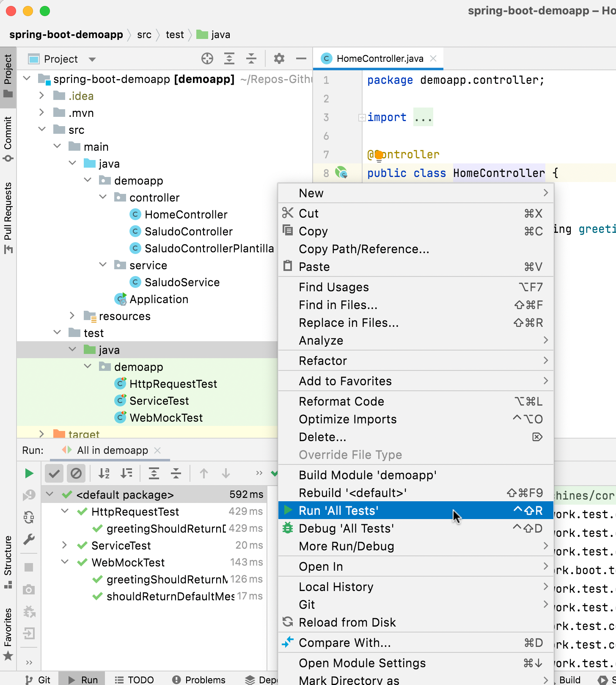Screen dimensions: 616x685
Task: Show more toolbar actions double chevron
Action: (x=259, y=473)
